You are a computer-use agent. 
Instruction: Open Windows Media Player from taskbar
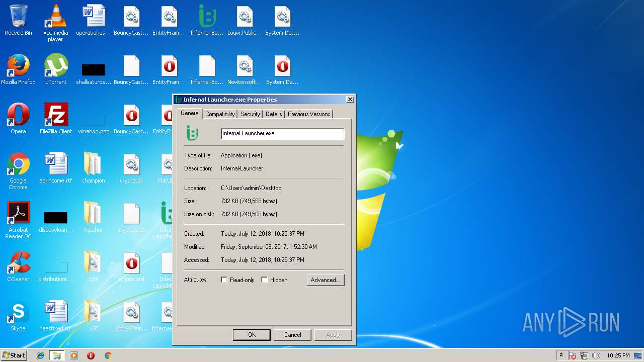[x=74, y=355]
